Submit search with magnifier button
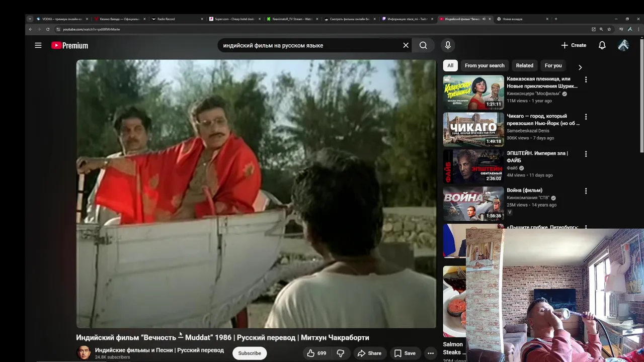644x362 pixels. pyautogui.click(x=423, y=45)
